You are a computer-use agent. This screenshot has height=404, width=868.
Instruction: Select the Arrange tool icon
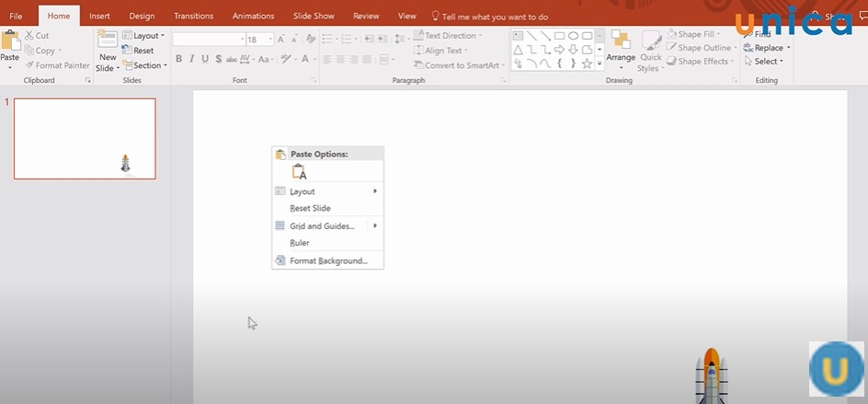[x=621, y=41]
